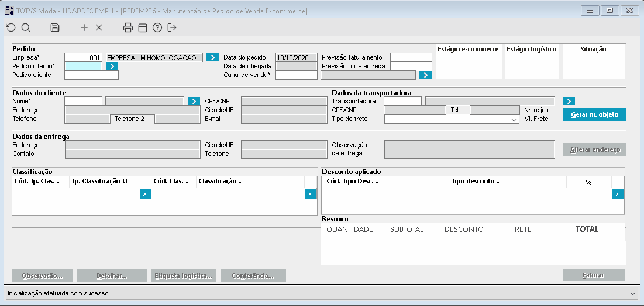Click into the Pedido cliente field
This screenshot has width=644, height=306.
click(91, 75)
